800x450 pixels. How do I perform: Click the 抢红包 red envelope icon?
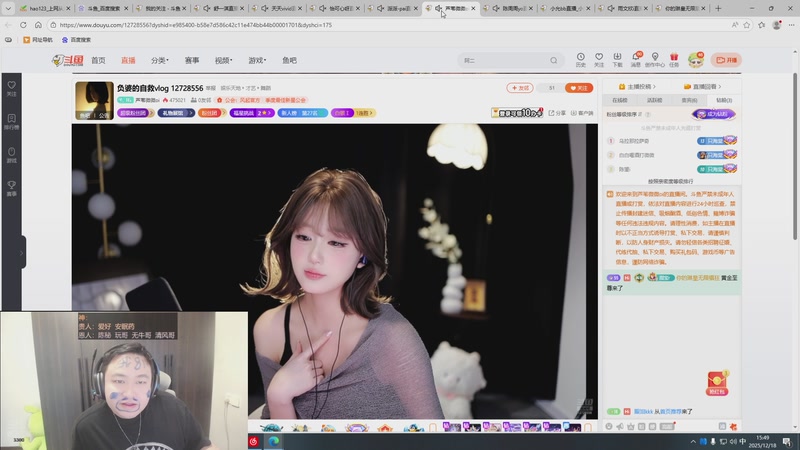[x=717, y=383]
